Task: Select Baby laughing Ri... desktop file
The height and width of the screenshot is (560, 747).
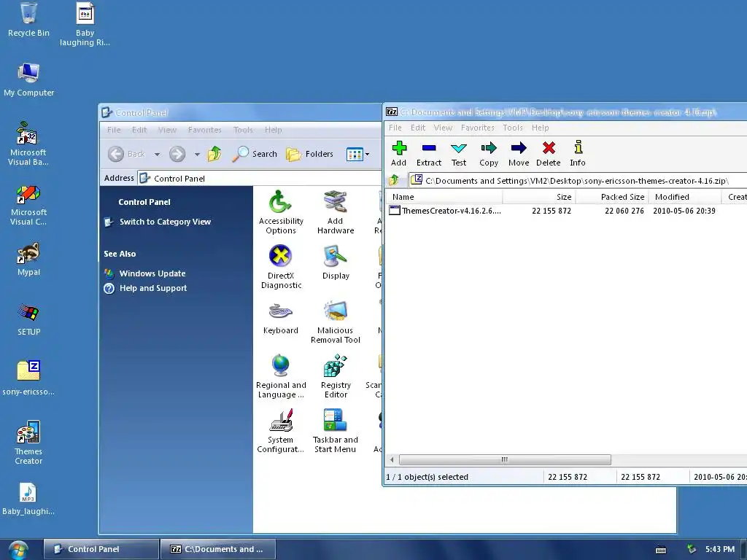Action: coord(85,24)
